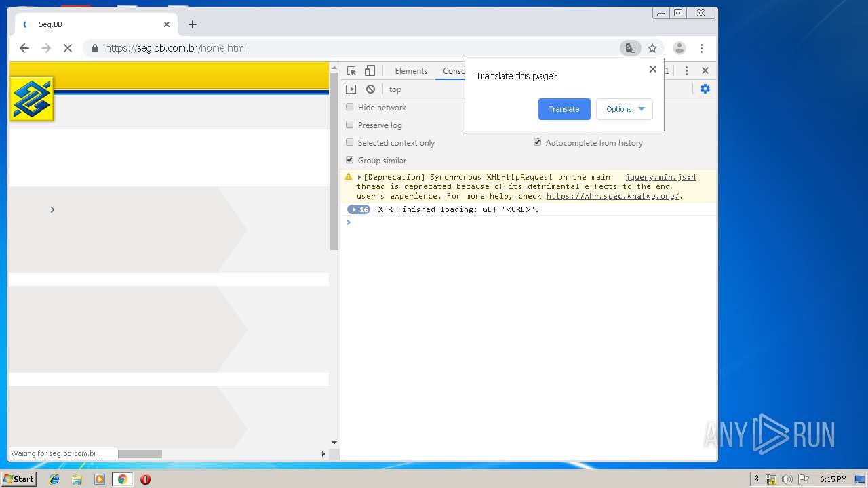Open the DevTools customize three-dot menu
The width and height of the screenshot is (868, 488).
686,71
